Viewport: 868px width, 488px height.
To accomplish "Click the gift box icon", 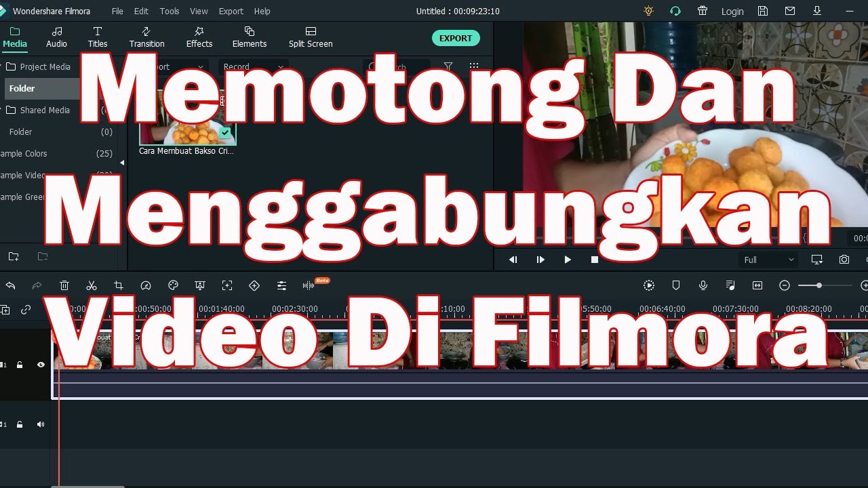I will click(x=702, y=11).
